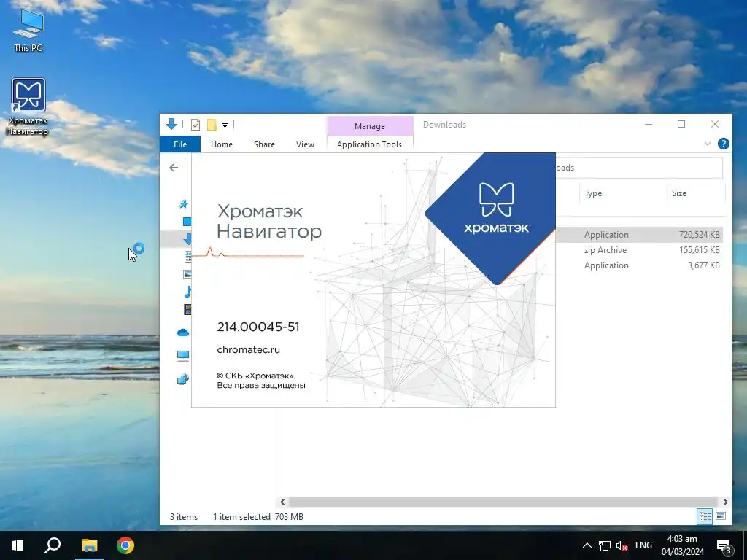
Task: Click the horizontal scrollbar thumb
Action: coord(503,502)
